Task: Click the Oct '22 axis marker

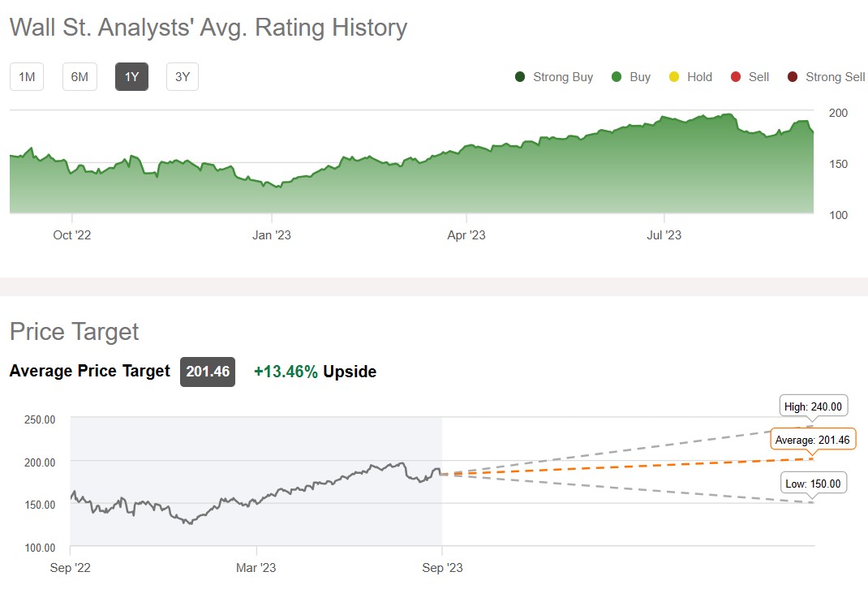Action: click(x=72, y=235)
